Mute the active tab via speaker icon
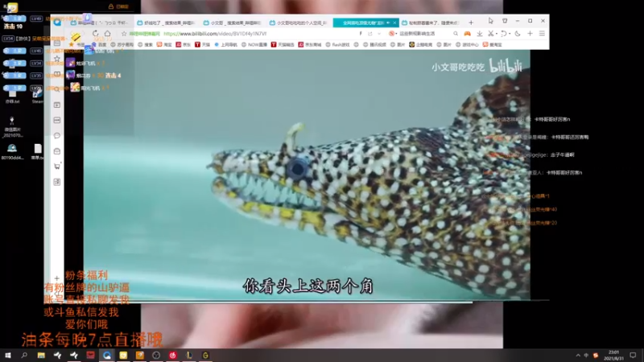The image size is (644, 362). click(388, 23)
